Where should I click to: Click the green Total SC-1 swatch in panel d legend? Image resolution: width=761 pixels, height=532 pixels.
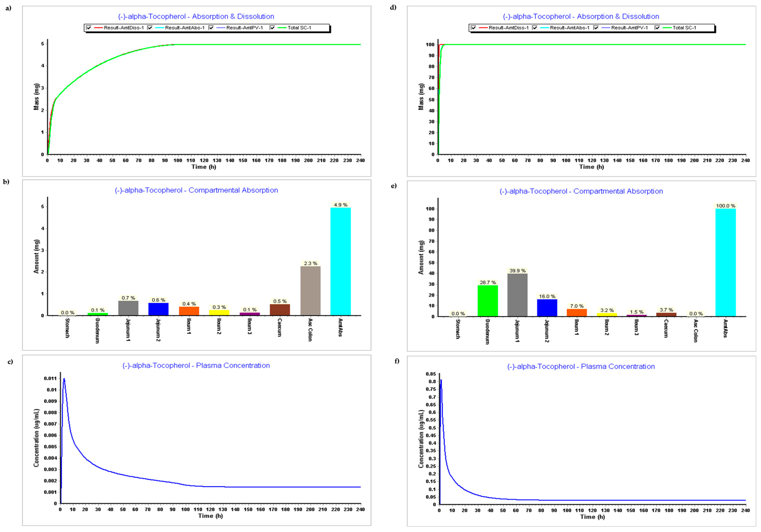tap(667, 28)
